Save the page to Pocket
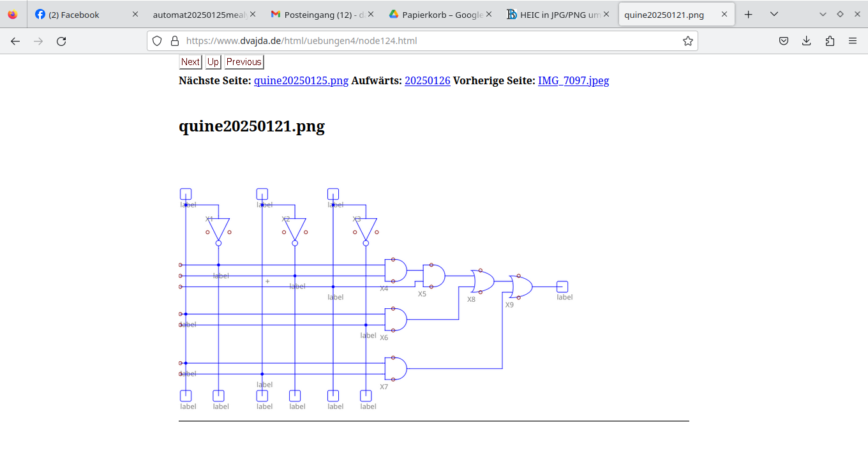The width and height of the screenshot is (868, 462). [784, 41]
